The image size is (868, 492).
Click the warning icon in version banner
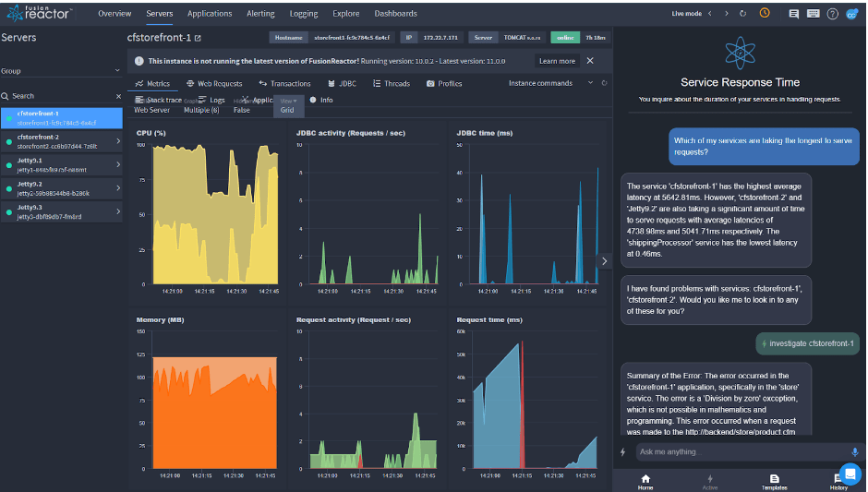click(x=139, y=62)
